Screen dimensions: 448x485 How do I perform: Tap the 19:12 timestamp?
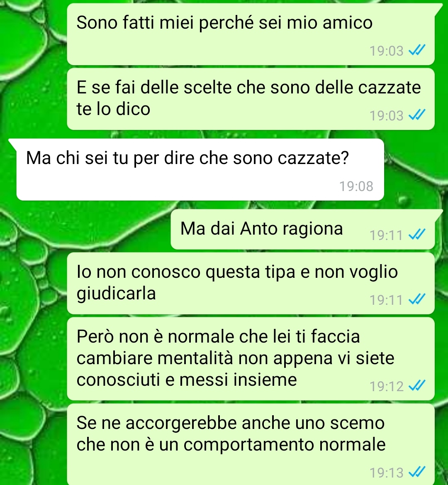tap(387, 386)
